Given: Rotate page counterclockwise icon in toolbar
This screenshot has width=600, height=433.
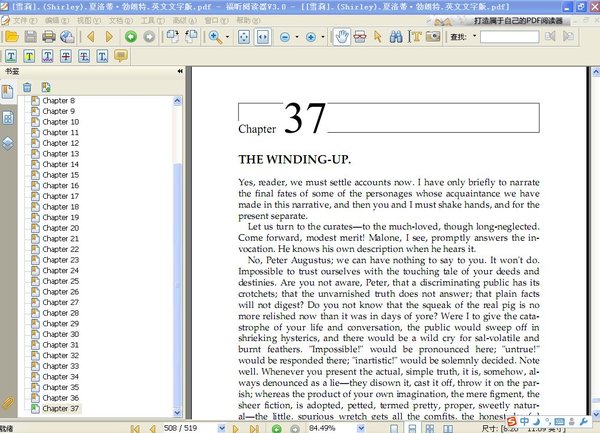Looking at the screenshot, I should click(191, 37).
